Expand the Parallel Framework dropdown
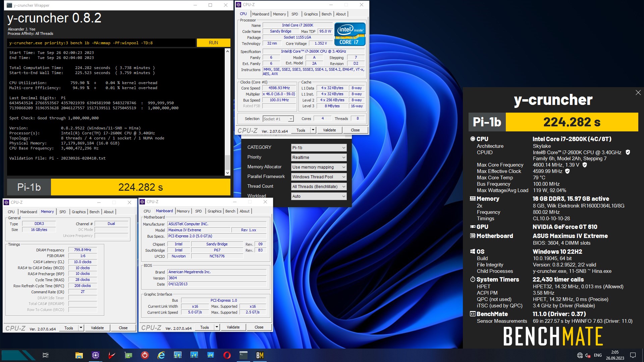Viewport: 644px width, 362px height. tap(319, 177)
